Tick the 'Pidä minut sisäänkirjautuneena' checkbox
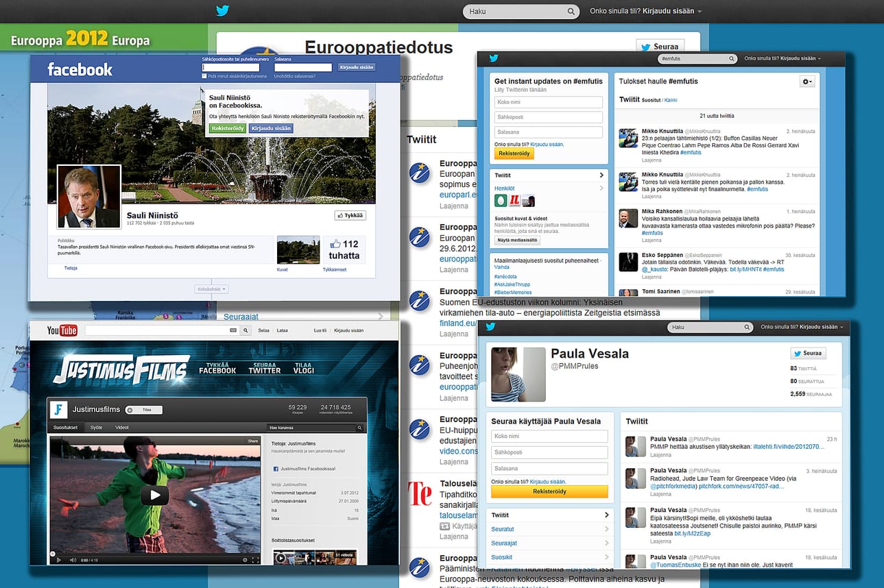This screenshot has width=884, height=588. tap(204, 76)
